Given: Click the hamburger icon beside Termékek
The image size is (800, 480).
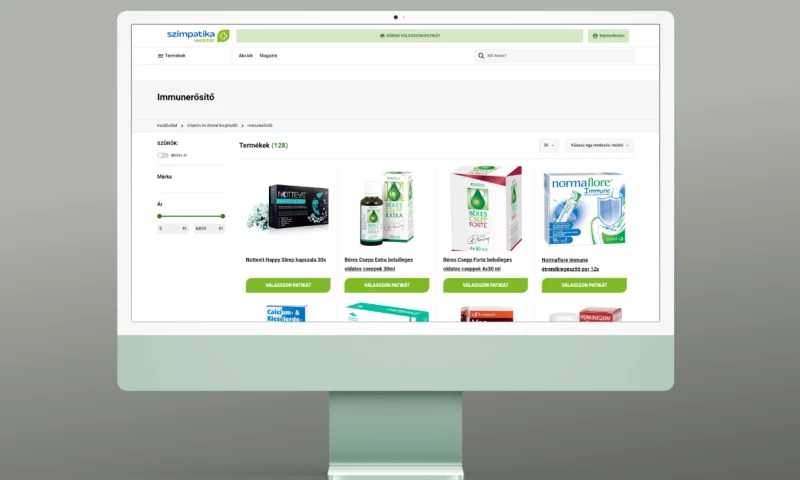Looking at the screenshot, I should (x=160, y=56).
